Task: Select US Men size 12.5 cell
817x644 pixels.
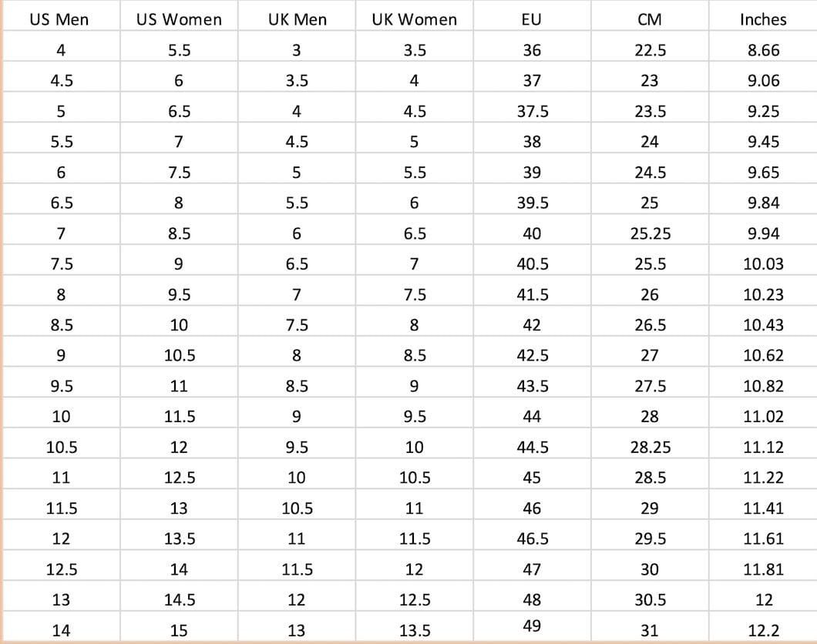Action: [60, 569]
